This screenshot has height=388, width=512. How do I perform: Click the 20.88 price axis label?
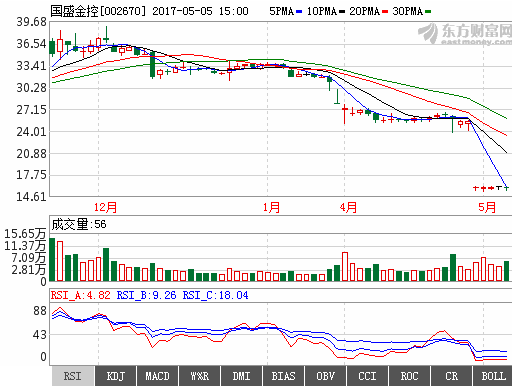coord(31,154)
